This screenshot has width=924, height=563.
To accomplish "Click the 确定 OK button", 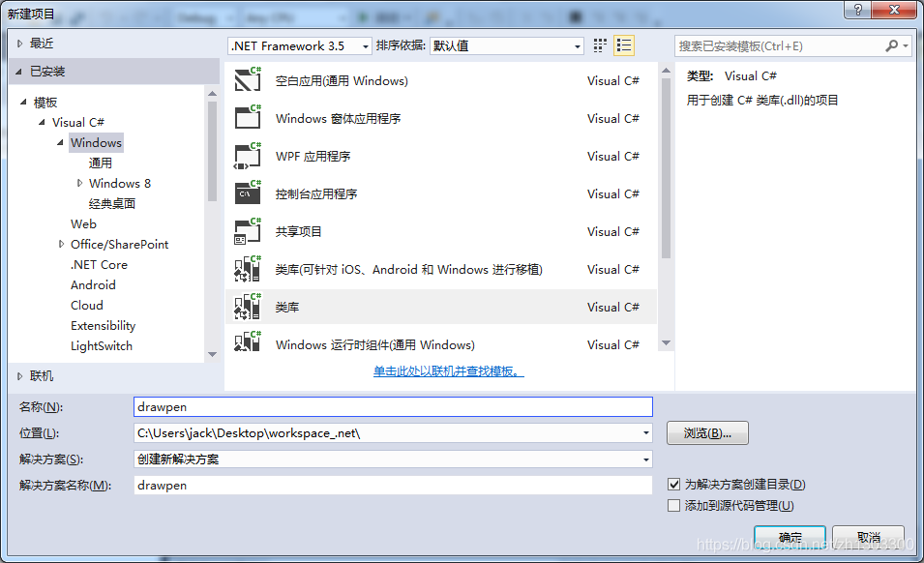I will (x=790, y=537).
